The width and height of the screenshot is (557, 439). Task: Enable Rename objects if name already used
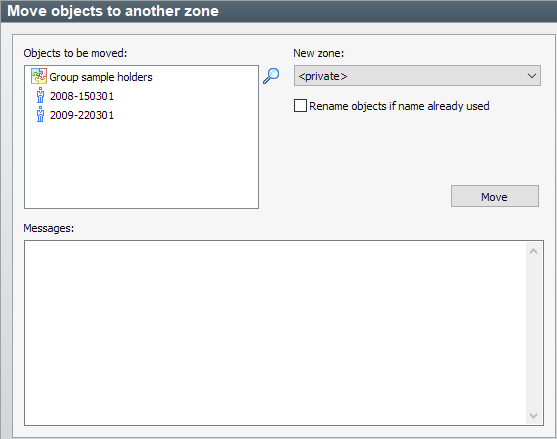[300, 106]
